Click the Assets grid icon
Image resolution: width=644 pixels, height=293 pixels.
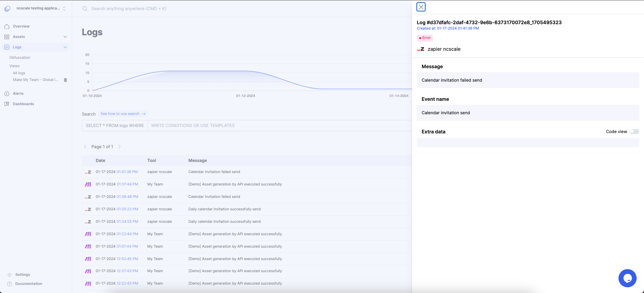(x=7, y=37)
